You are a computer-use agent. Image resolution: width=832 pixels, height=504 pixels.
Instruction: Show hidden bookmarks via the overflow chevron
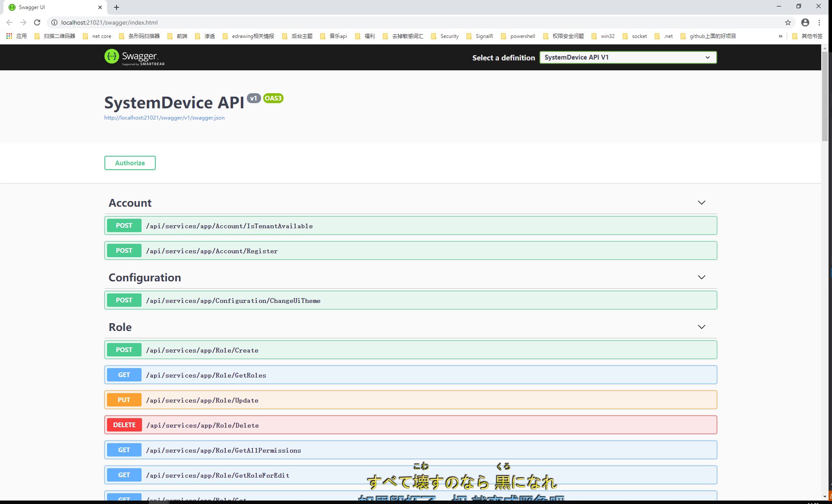[x=780, y=36]
